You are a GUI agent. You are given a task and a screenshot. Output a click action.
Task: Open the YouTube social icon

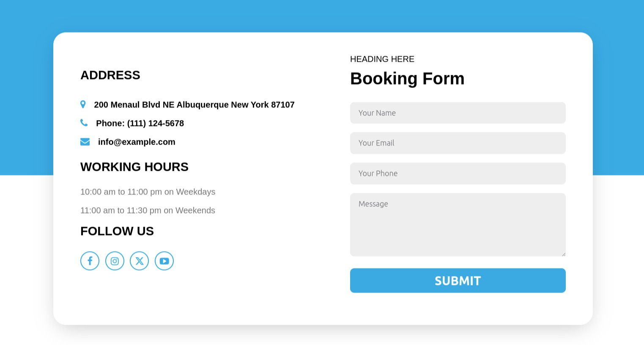[164, 261]
